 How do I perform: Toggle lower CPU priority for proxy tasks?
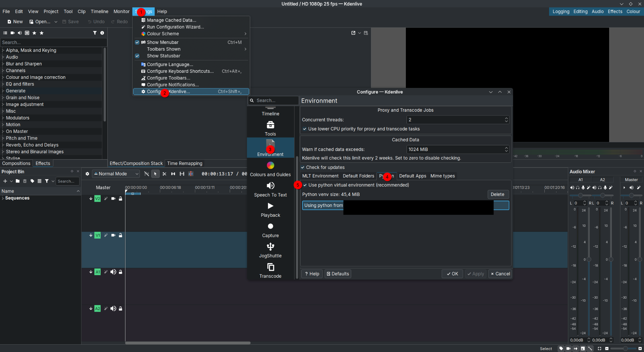tap(305, 129)
